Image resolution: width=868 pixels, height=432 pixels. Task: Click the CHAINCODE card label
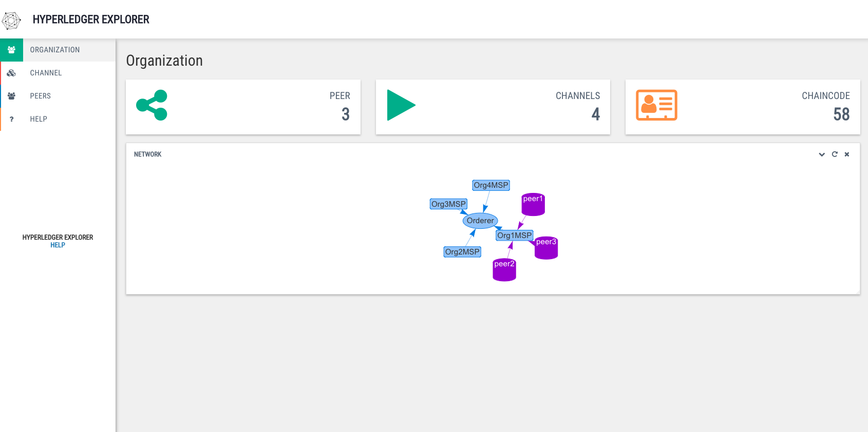click(826, 96)
